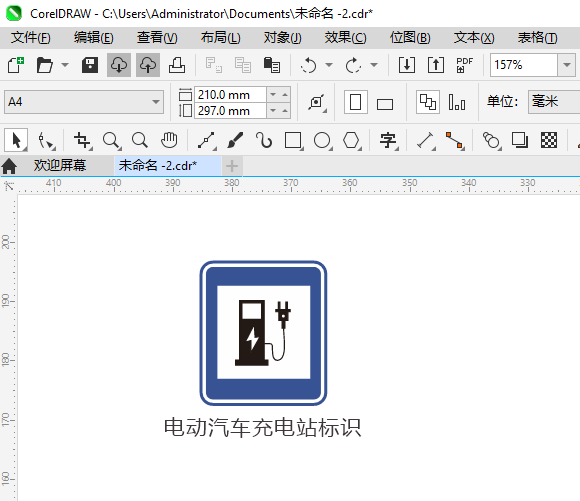Select the Text tool
Screen dimensions: 580x501
(388, 141)
